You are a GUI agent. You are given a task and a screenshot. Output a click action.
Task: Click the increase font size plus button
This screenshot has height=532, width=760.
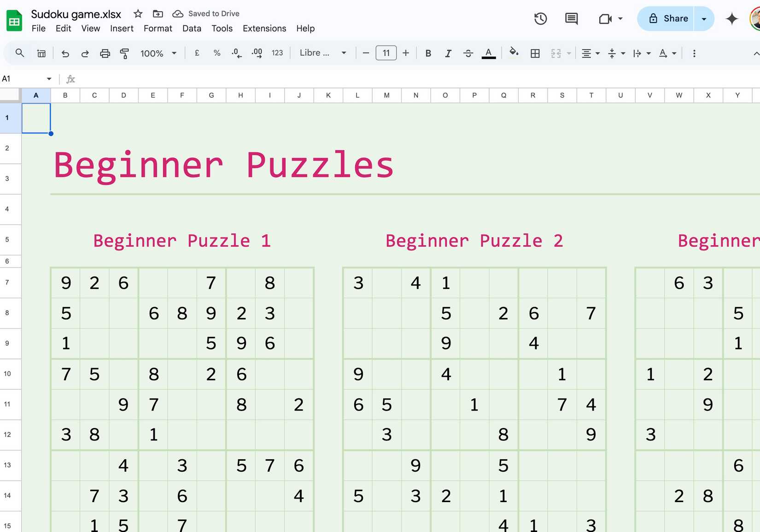(x=405, y=53)
